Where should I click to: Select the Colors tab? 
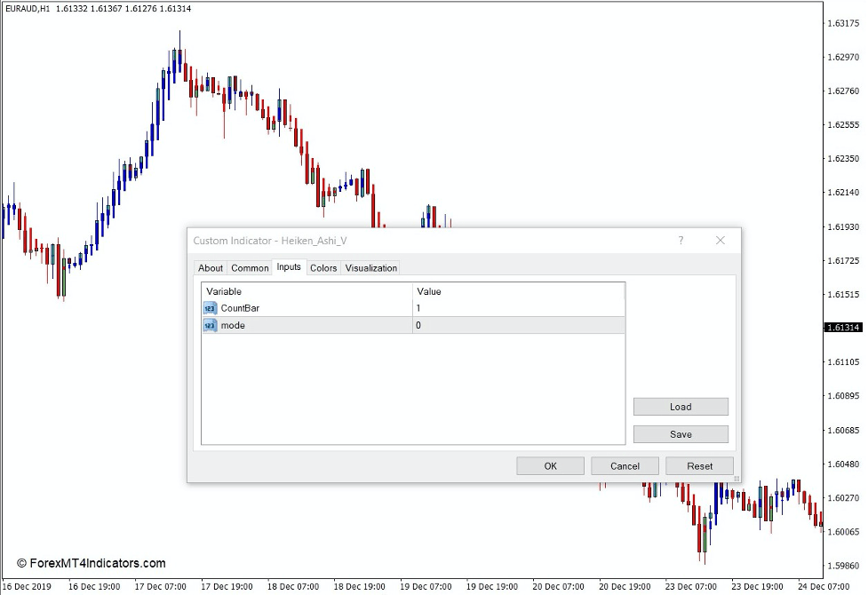point(323,267)
